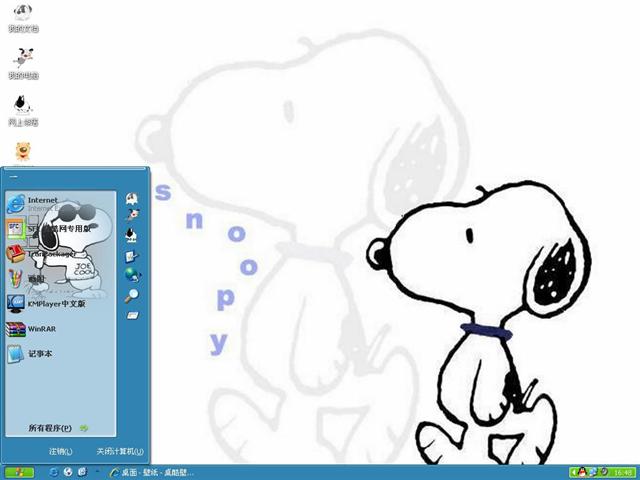Open globe network connections icon in start menu
The width and height of the screenshot is (640, 480).
point(133,275)
